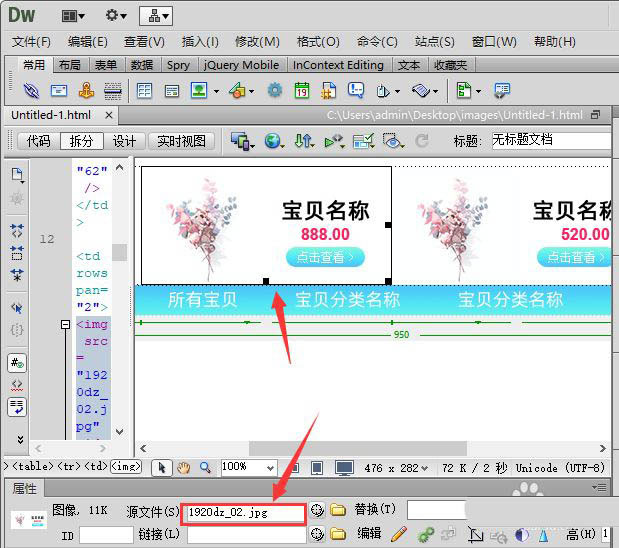The height and width of the screenshot is (548, 619).
Task: Toggle syntax error alerts icon
Action: 17,385
